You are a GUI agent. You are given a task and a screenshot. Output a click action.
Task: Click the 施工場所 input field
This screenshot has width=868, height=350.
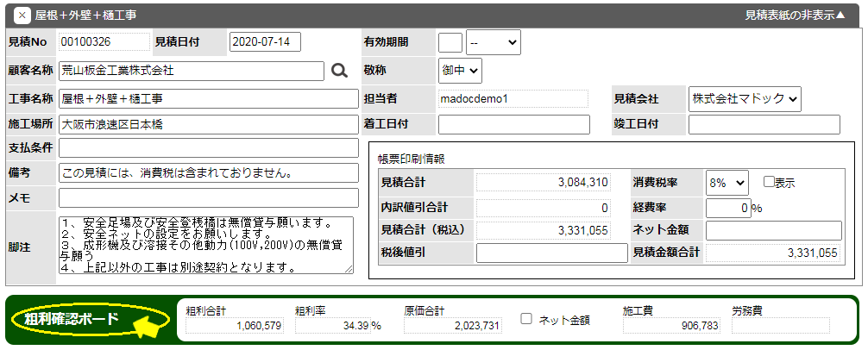click(x=208, y=124)
